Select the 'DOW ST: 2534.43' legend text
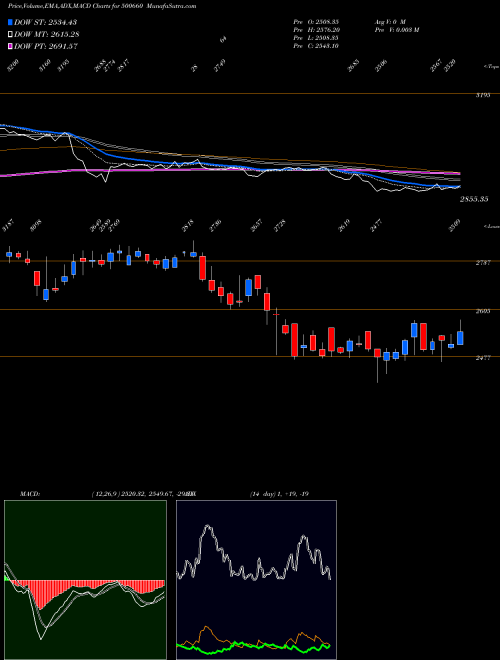This screenshot has height=660, width=500. [x=45, y=22]
